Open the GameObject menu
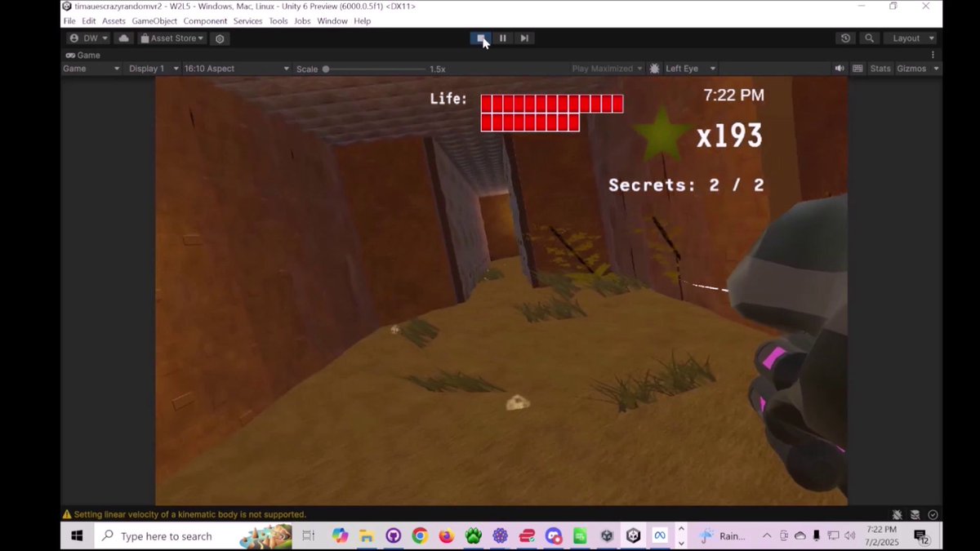This screenshot has width=980, height=551. [154, 20]
